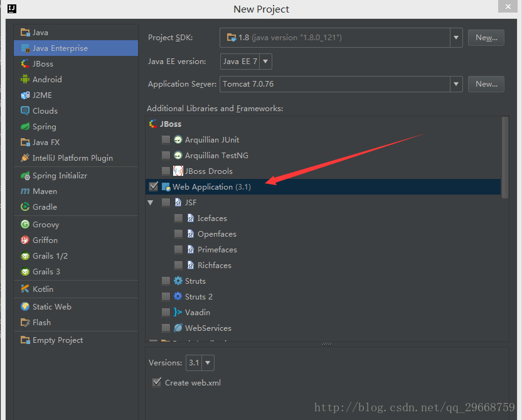This screenshot has height=420, width=522.
Task: Click the Grails 3 icon
Action: (x=25, y=271)
